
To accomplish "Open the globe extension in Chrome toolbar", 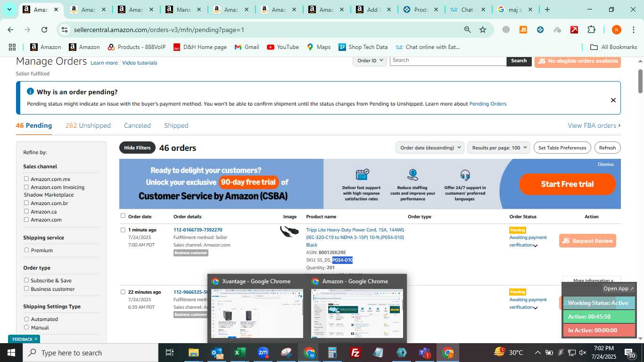I will (x=506, y=30).
